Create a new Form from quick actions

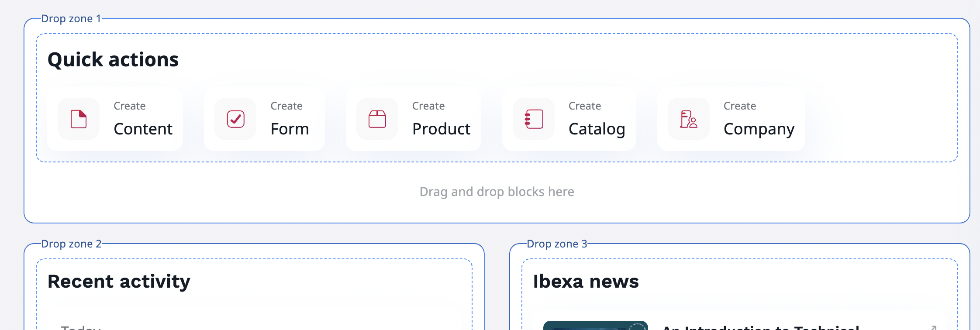point(264,119)
